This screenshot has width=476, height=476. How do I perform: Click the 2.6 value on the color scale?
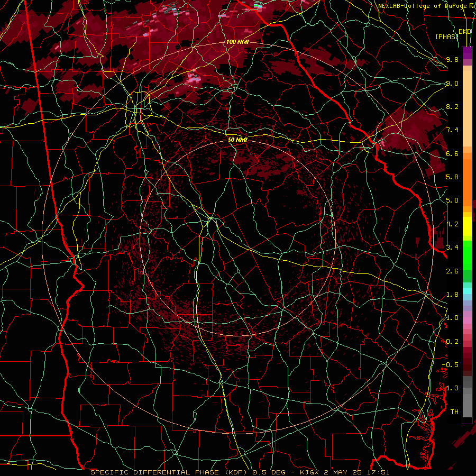pyautogui.click(x=452, y=271)
